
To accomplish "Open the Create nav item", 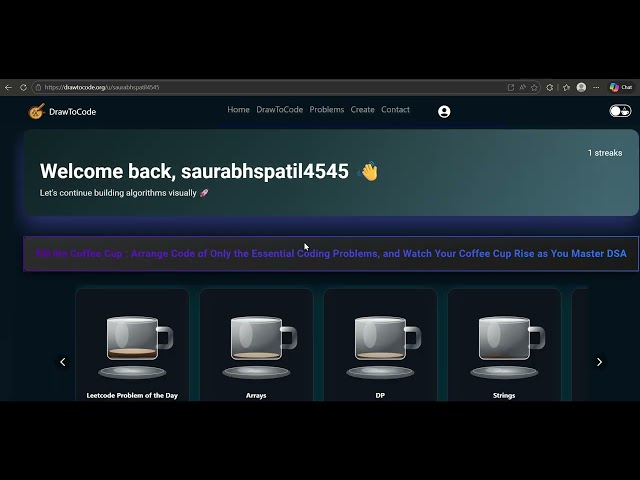I will (362, 109).
